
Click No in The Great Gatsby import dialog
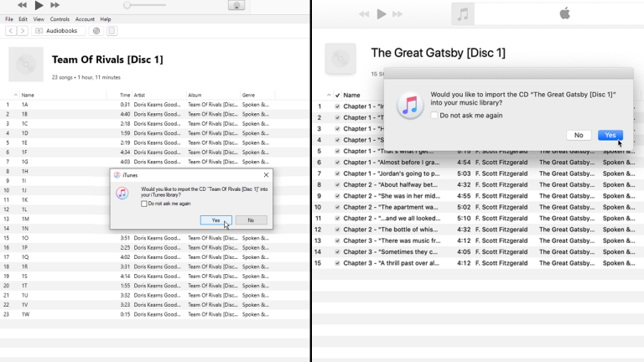579,135
